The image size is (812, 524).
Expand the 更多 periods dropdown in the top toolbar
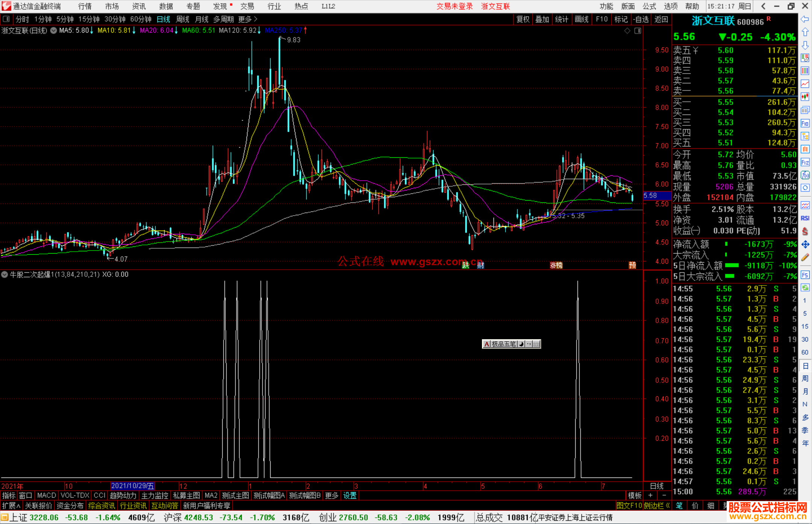[x=248, y=19]
